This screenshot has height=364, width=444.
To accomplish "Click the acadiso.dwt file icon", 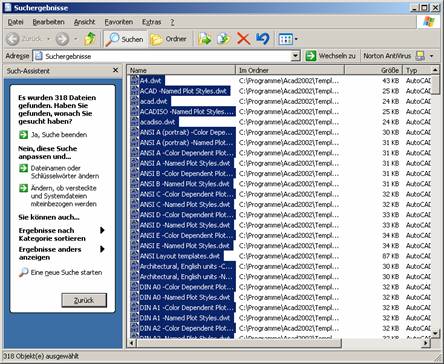I will click(x=134, y=122).
